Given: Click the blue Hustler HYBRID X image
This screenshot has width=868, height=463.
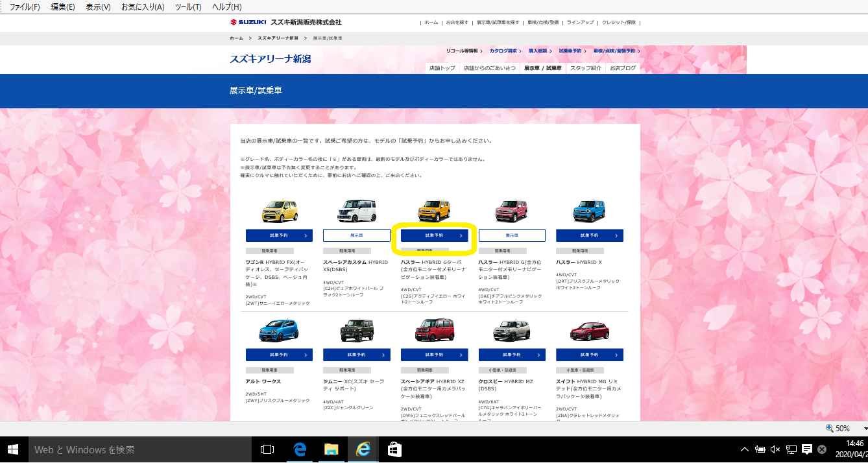Looking at the screenshot, I should [x=589, y=211].
